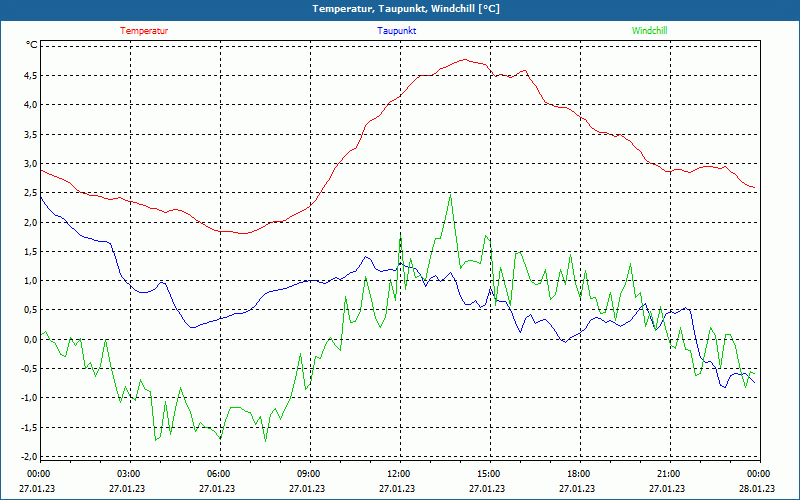Click the 3,5 y-axis value
This screenshot has height=500, width=800.
pyautogui.click(x=31, y=134)
